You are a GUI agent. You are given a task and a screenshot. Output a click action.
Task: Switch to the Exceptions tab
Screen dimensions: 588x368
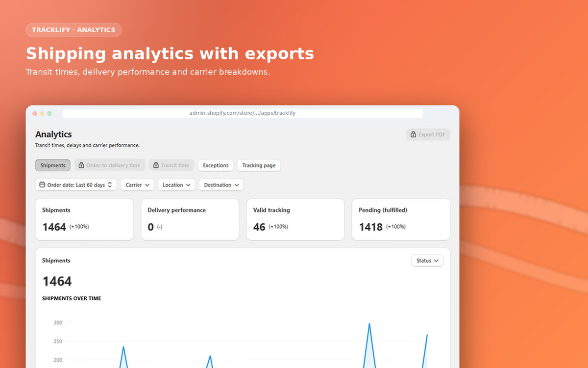(216, 165)
